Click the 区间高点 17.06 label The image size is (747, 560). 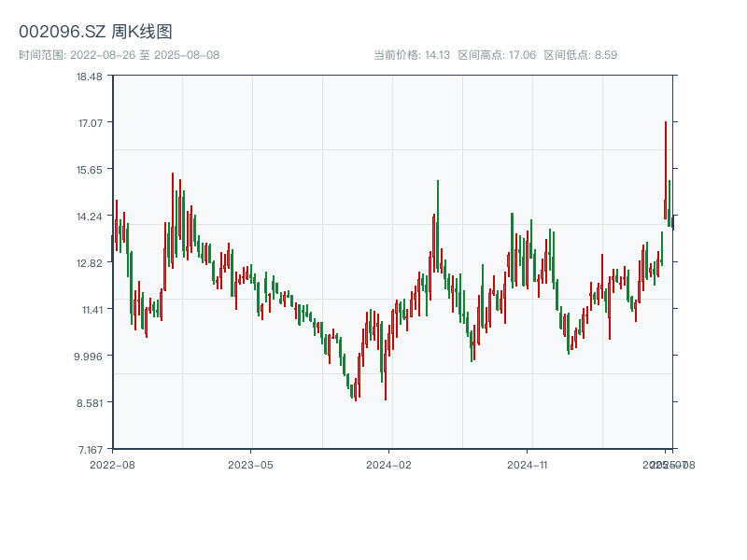pos(497,55)
